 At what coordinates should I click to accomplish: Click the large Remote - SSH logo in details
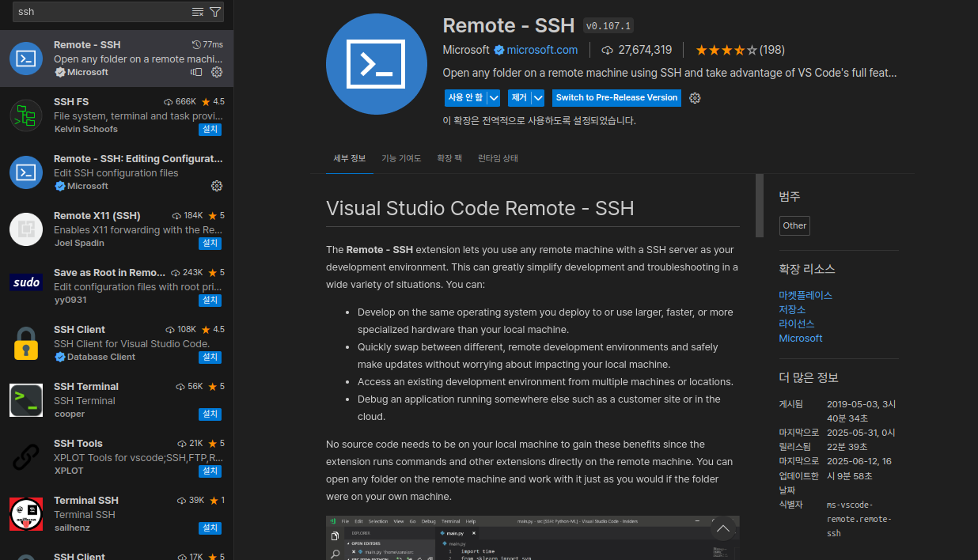(x=376, y=64)
